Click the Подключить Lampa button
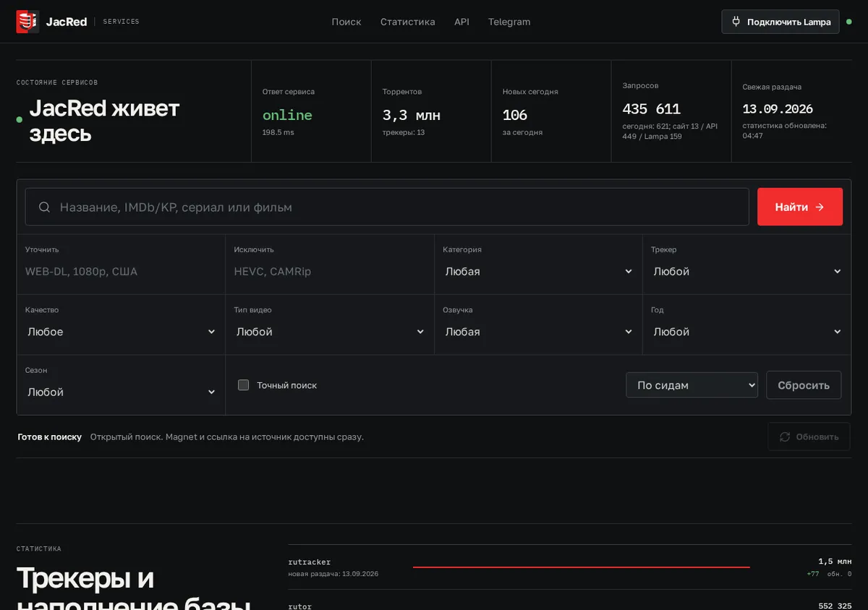 pos(780,22)
